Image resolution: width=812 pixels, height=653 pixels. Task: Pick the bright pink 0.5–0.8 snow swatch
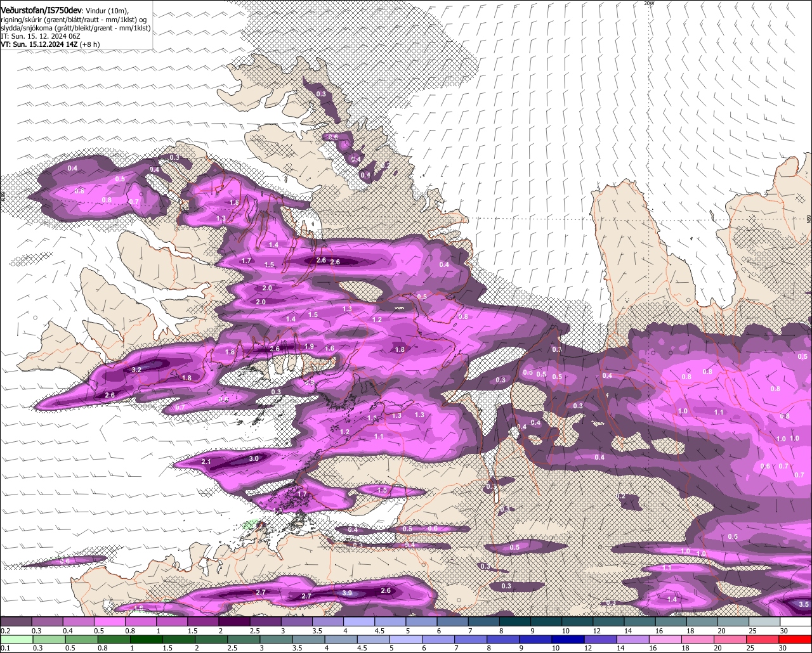[x=110, y=621]
